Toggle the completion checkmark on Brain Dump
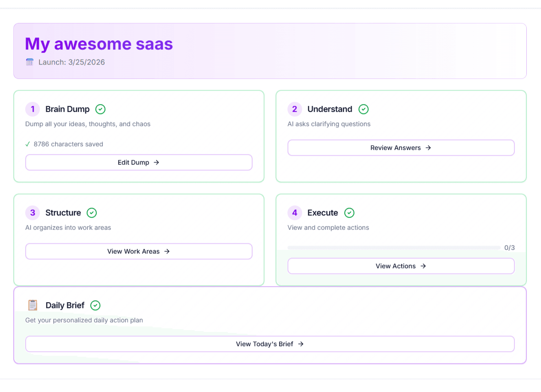 (100, 109)
